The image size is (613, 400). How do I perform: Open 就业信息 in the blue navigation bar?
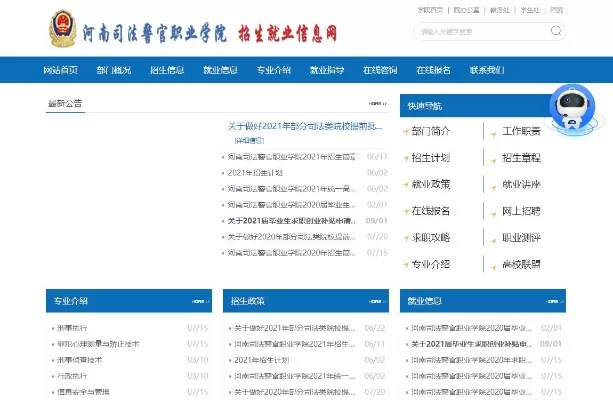pos(220,70)
